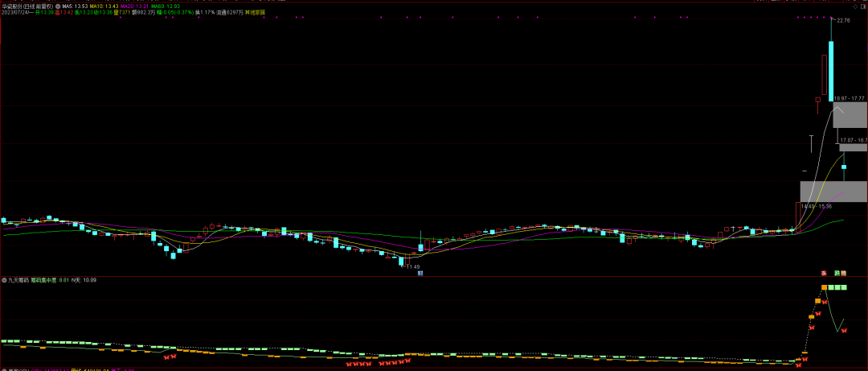The image size is (868, 371).
Task: Select the 九天筹码 indicator name
Action: (18, 280)
